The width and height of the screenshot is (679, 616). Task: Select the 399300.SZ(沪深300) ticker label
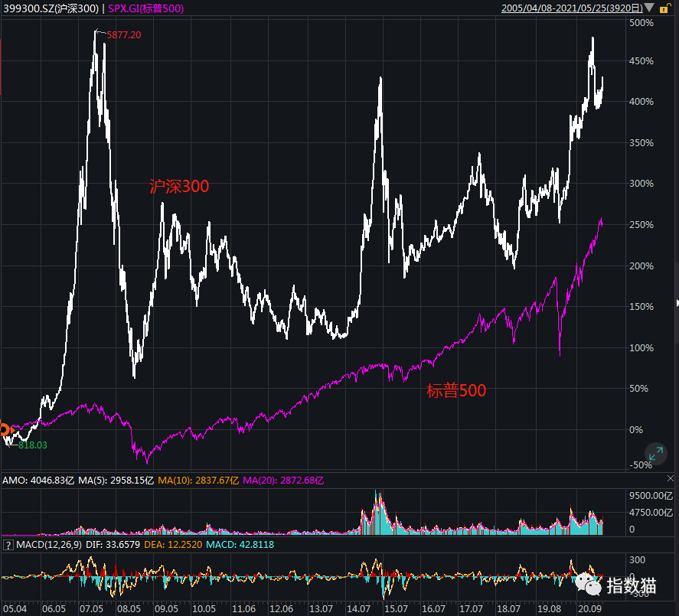coord(51,8)
